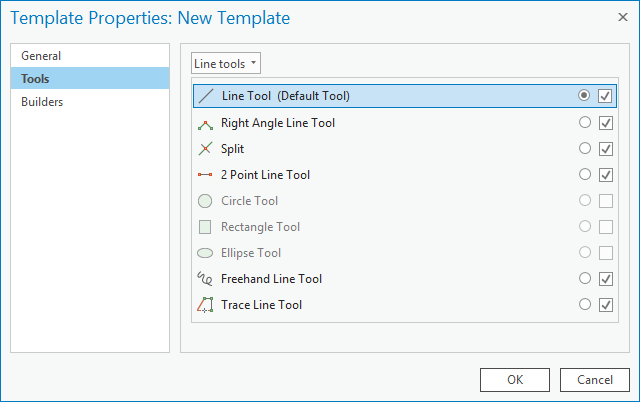Image resolution: width=640 pixels, height=402 pixels.
Task: Disable the Right Angle Line Tool checkbox
Action: 605,123
